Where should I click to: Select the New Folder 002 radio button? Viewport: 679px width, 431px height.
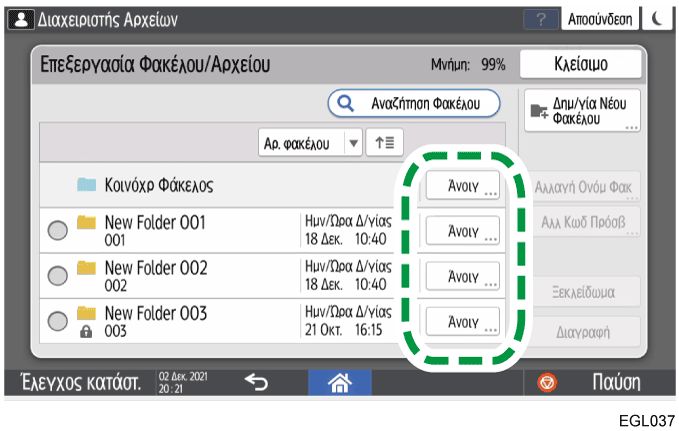pos(58,275)
